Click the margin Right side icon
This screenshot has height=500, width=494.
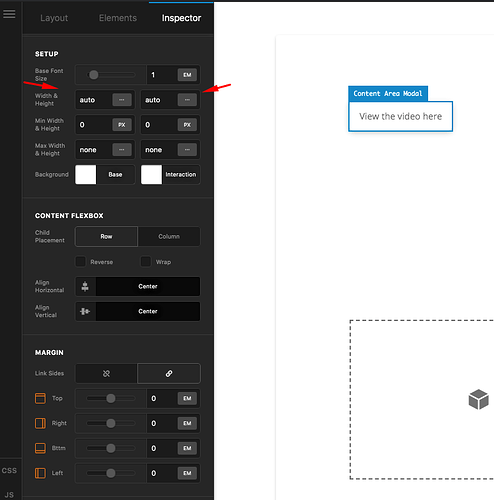[40, 423]
